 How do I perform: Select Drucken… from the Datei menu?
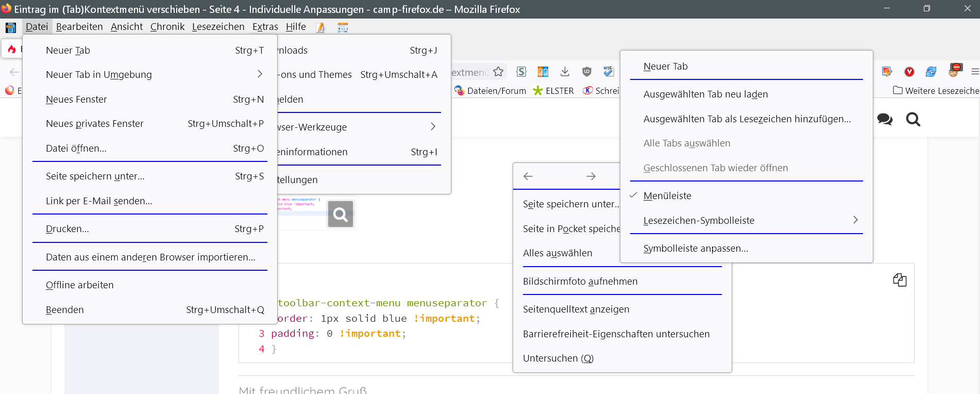click(67, 229)
